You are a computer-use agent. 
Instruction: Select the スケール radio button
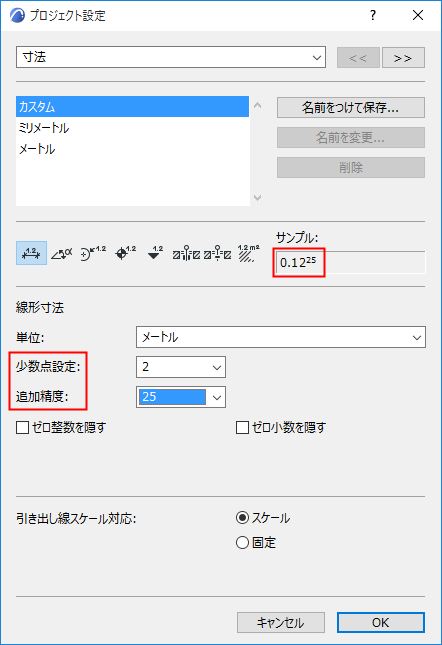(x=243, y=517)
